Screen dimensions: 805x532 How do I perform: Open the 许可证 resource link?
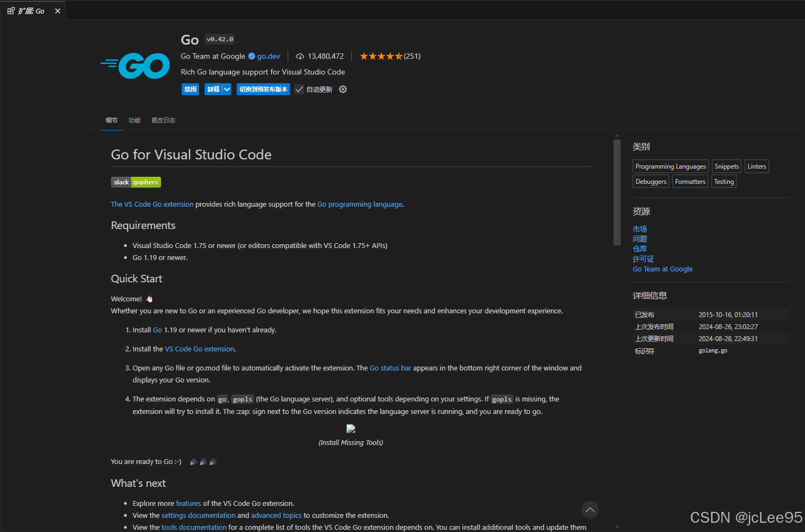click(643, 259)
